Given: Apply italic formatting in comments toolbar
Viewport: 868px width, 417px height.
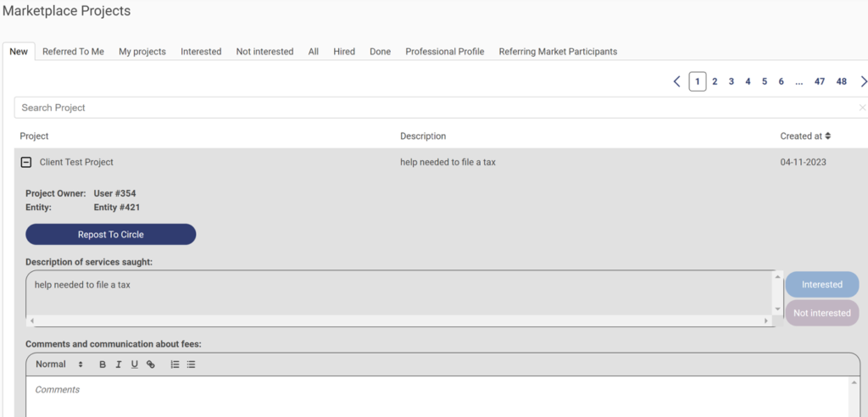Looking at the screenshot, I should (x=119, y=364).
